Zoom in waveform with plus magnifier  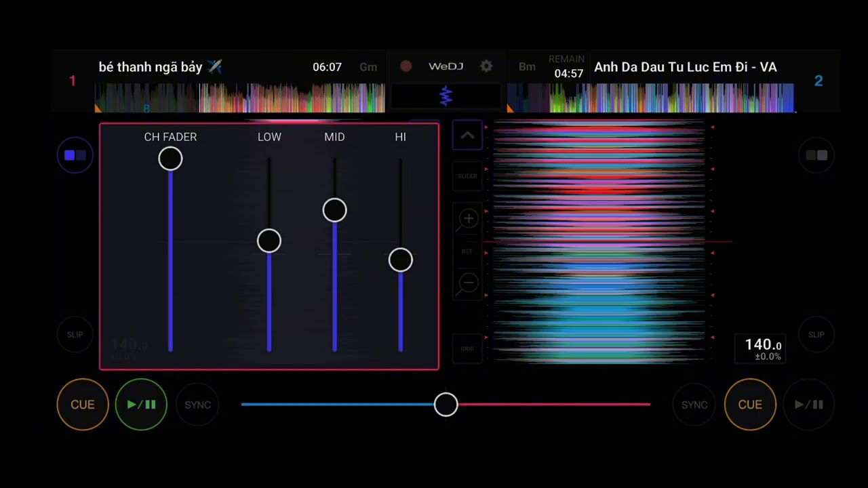468,219
